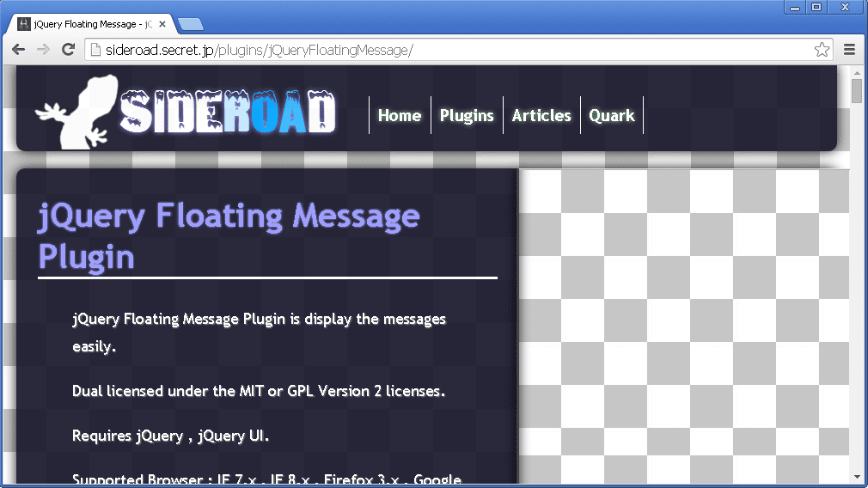Image resolution: width=868 pixels, height=488 pixels.
Task: Open the Quark navigation link
Action: tap(612, 115)
